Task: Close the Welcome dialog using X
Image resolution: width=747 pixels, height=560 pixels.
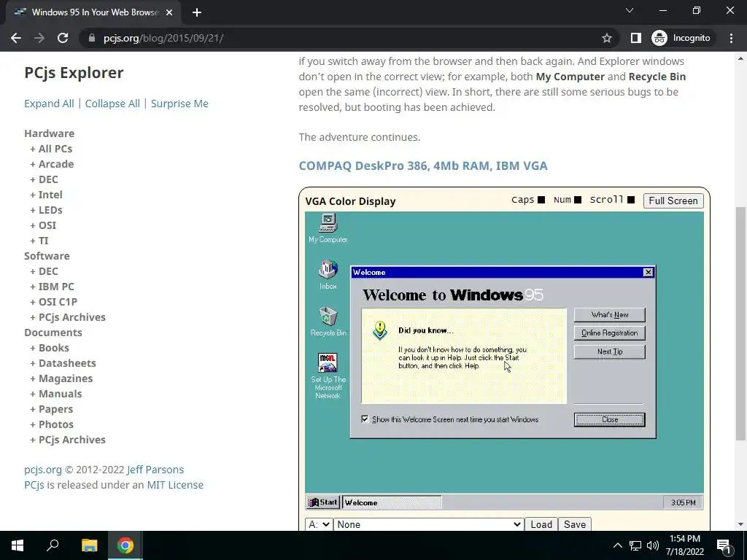Action: coord(648,272)
